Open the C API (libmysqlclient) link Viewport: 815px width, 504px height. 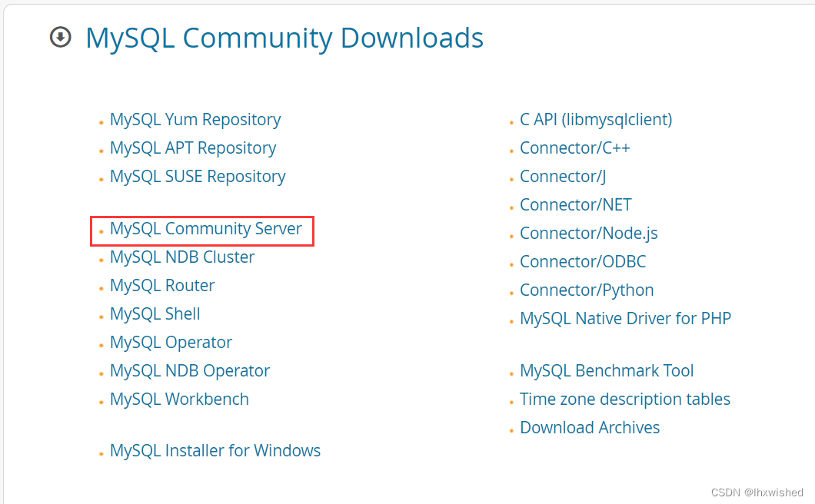596,120
